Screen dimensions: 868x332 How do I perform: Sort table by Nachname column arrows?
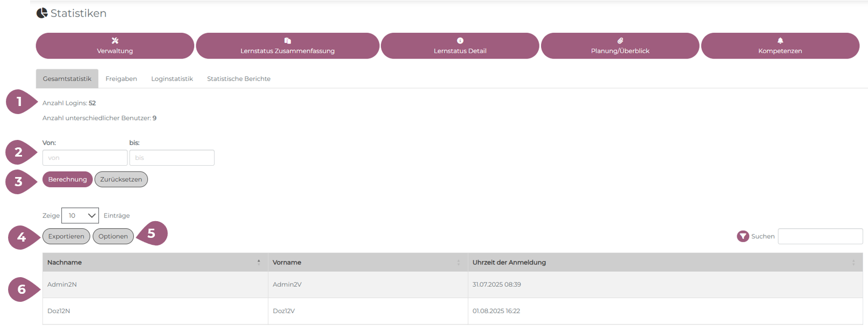[259, 262]
